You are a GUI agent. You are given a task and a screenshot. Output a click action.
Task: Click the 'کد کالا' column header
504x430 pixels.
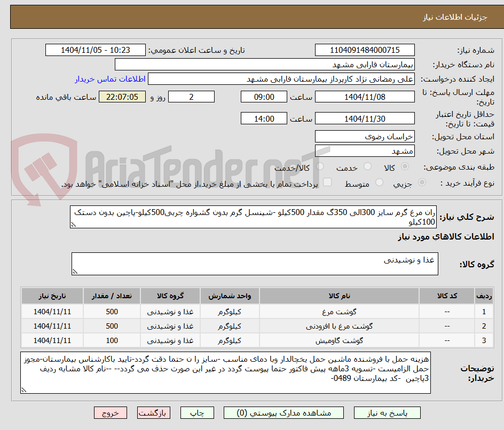click(447, 296)
